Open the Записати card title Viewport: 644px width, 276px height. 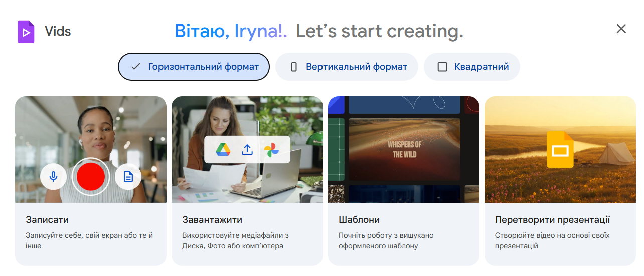point(47,220)
